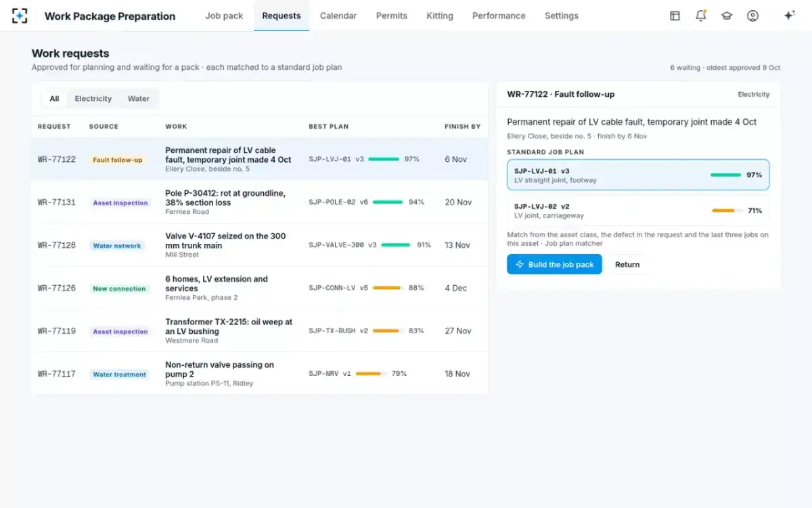Click the 71% match bar in the detail panel
The width and height of the screenshot is (812, 508).
(727, 211)
